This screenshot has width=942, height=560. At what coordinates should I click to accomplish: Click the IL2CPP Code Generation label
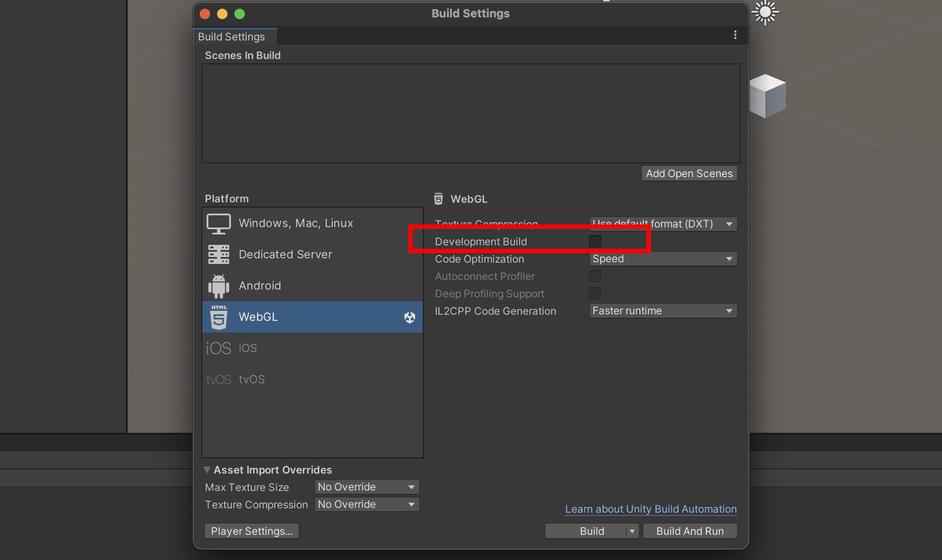[496, 311]
